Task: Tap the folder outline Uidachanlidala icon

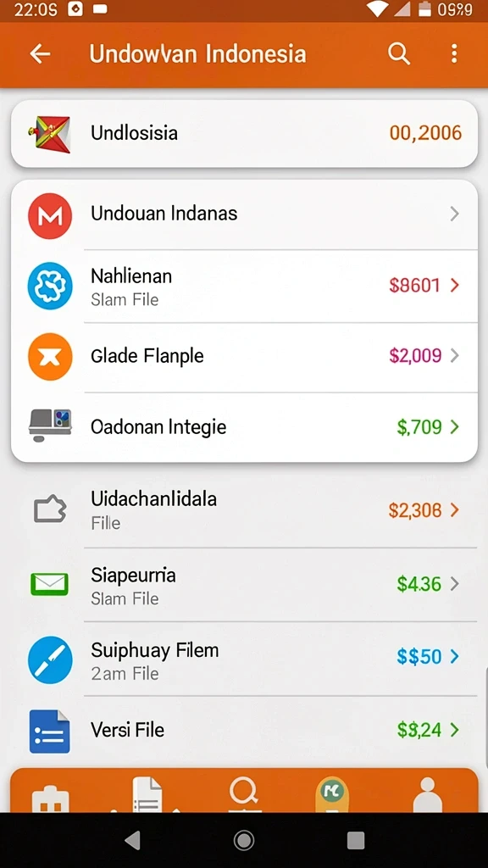Action: pos(50,509)
